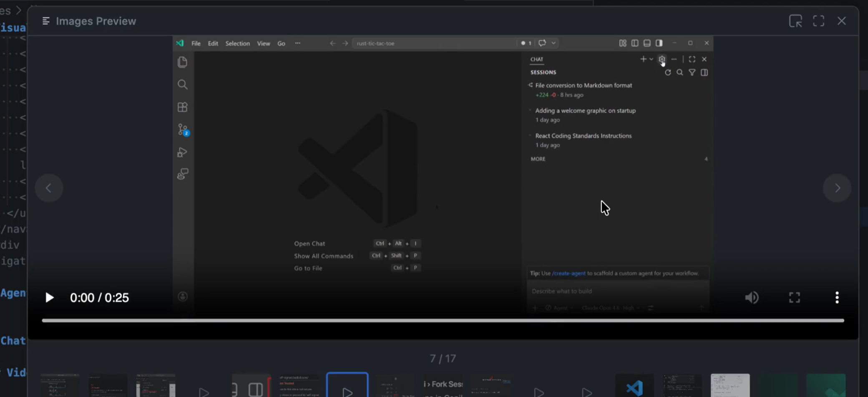Viewport: 868px width, 397px height.
Task: Open the video player's three-dot options menu
Action: coord(837,298)
